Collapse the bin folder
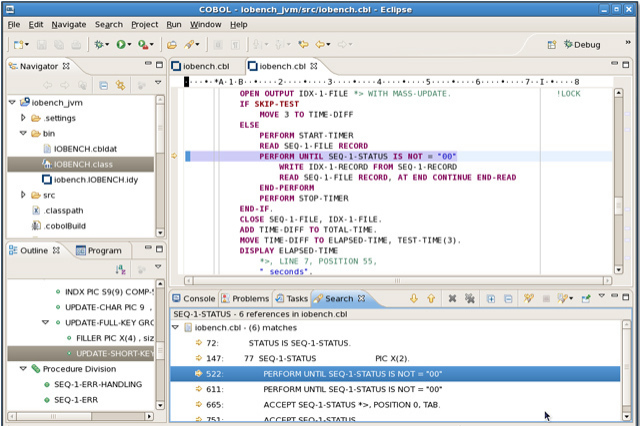640x426 pixels. pos(23,133)
